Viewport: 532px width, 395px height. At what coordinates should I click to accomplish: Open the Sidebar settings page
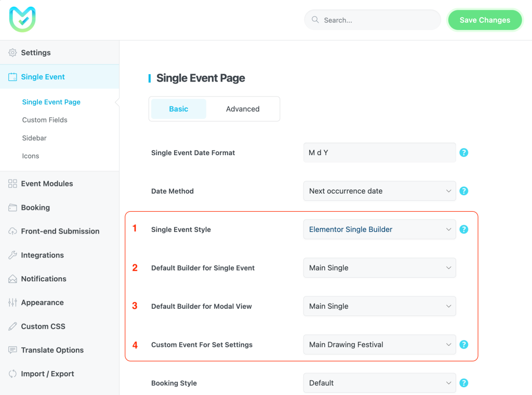(34, 138)
